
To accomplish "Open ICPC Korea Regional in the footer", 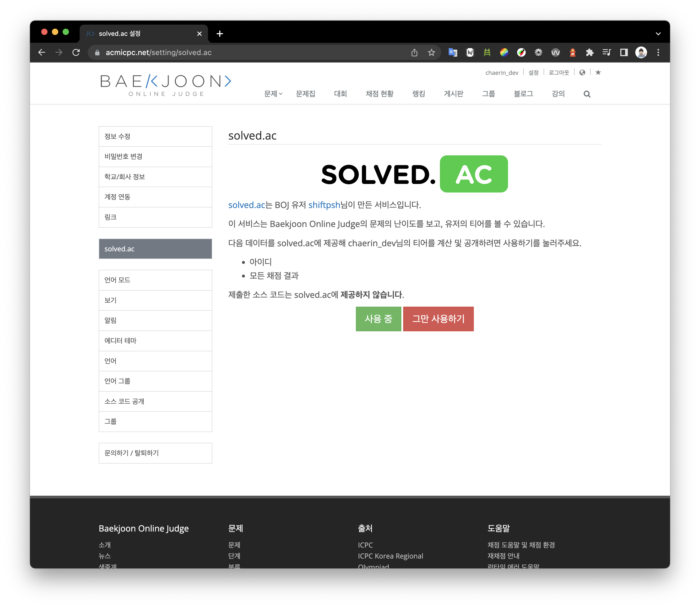I will (390, 556).
